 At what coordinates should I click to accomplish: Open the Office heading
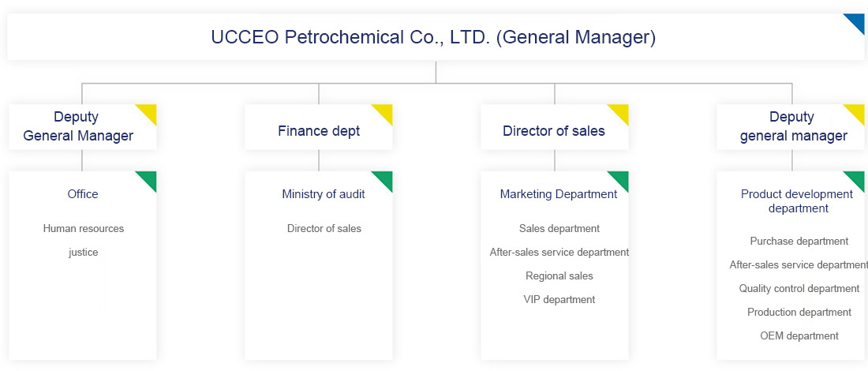pyautogui.click(x=83, y=193)
